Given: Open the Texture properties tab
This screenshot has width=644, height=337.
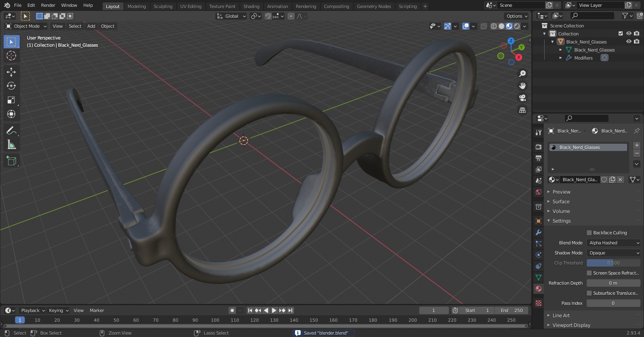Looking at the screenshot, I should point(539,303).
